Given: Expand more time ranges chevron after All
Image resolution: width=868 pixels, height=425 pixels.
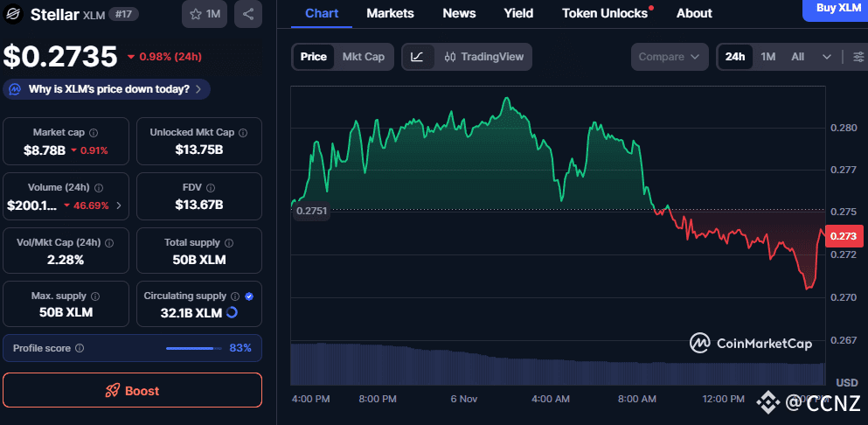Looking at the screenshot, I should pos(827,57).
